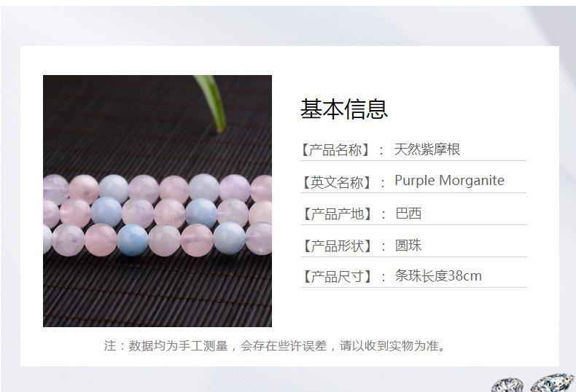This screenshot has width=576, height=392.
Task: Click the 【产品形状】 label
Action: [337, 246]
